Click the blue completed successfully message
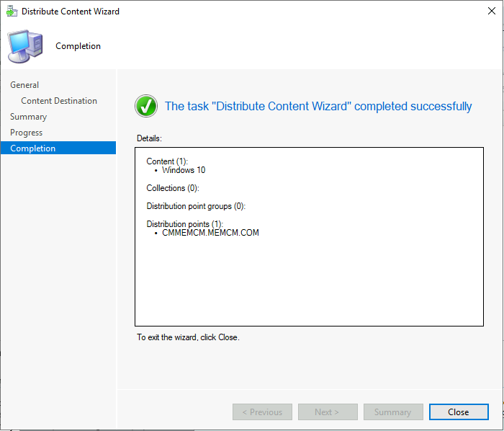The height and width of the screenshot is (431, 504). point(318,107)
